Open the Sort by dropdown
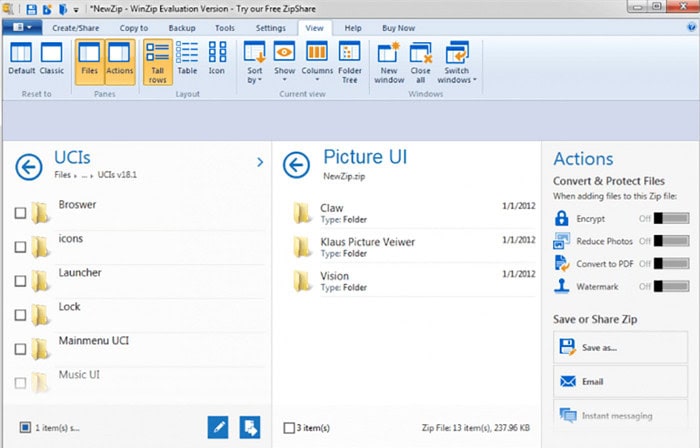 coord(254,62)
